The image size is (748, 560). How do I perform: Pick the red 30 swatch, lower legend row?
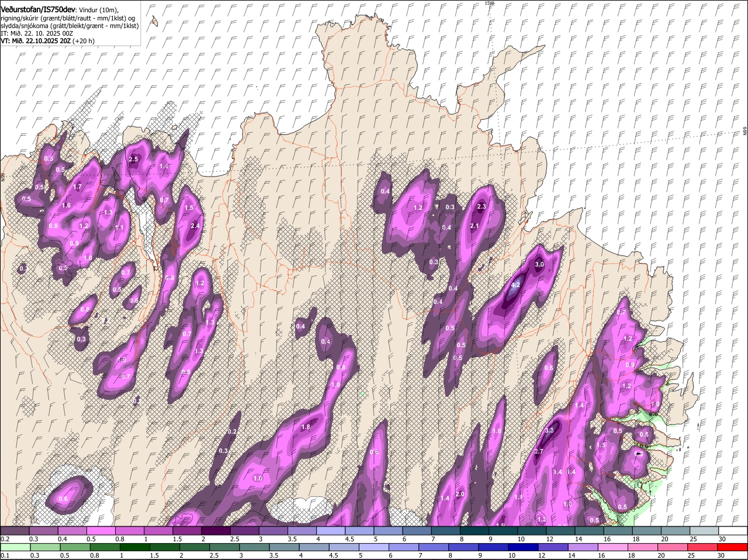point(733,547)
